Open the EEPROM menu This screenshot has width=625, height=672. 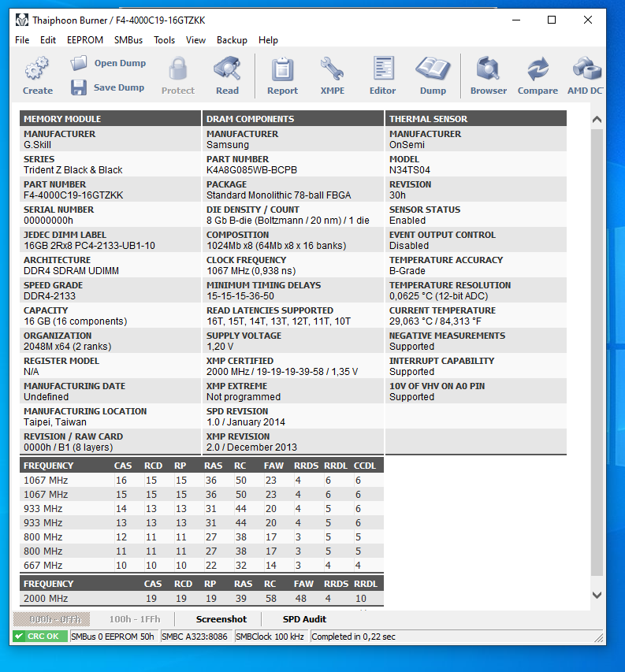pyautogui.click(x=85, y=40)
